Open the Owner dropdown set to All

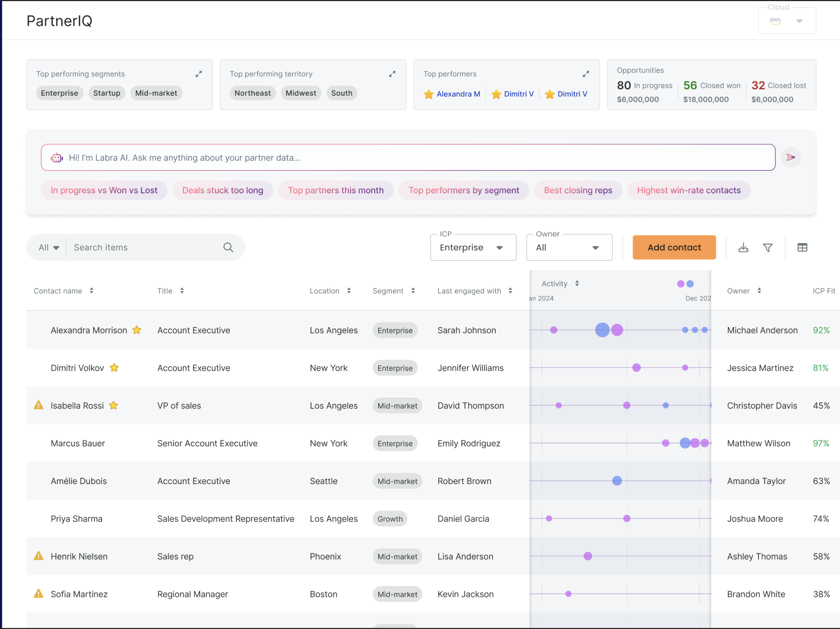pyautogui.click(x=568, y=247)
